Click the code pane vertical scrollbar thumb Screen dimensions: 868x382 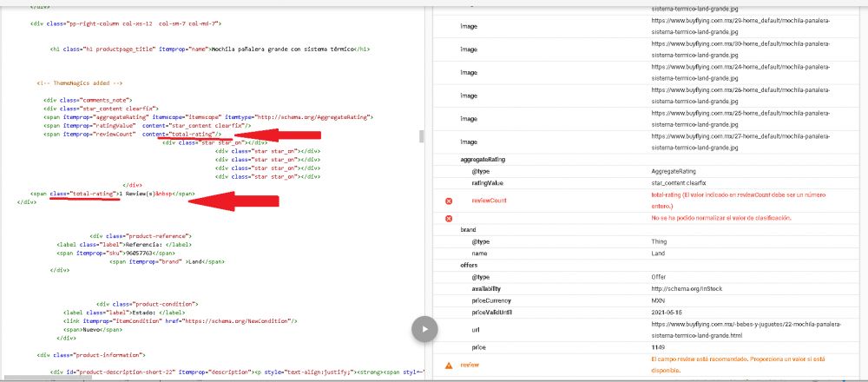point(421,136)
